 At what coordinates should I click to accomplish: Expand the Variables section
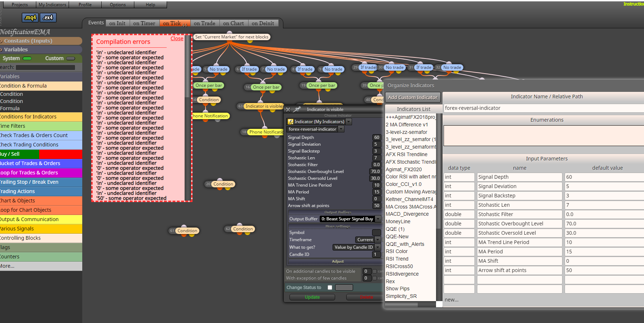coord(41,50)
